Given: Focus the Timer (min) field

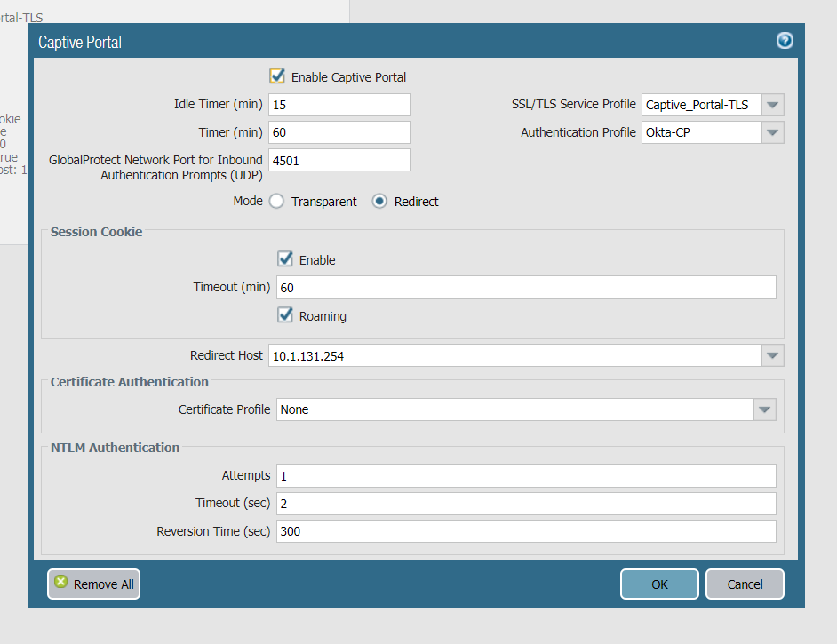Looking at the screenshot, I should (x=339, y=132).
